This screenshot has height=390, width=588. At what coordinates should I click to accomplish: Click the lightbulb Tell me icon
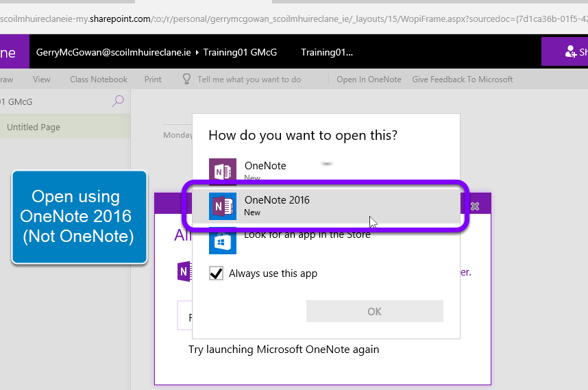pos(186,79)
